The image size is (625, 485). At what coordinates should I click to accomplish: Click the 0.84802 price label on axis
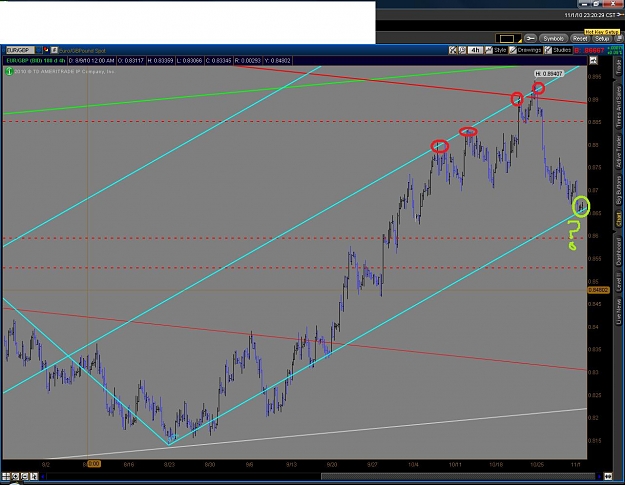(598, 290)
